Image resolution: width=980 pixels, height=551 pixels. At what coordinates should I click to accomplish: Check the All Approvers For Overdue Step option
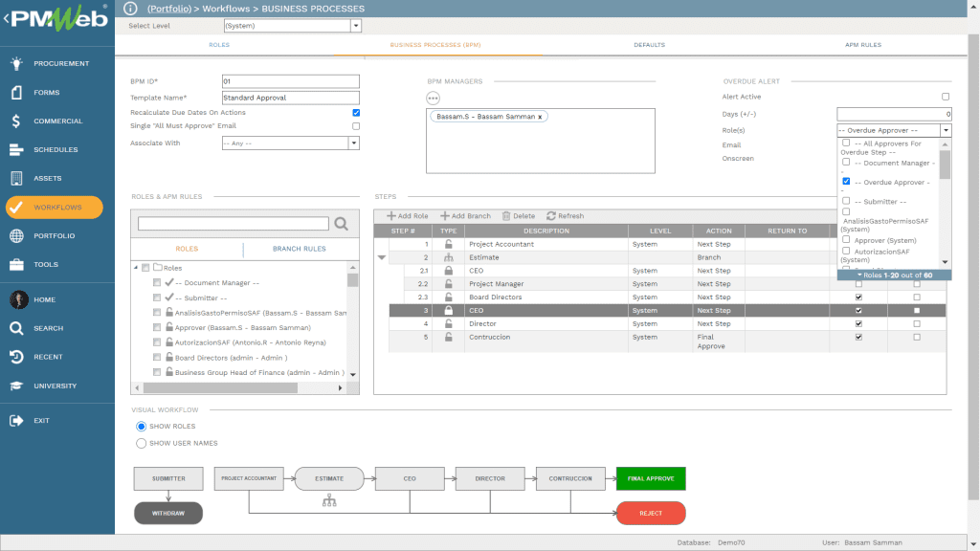(846, 143)
